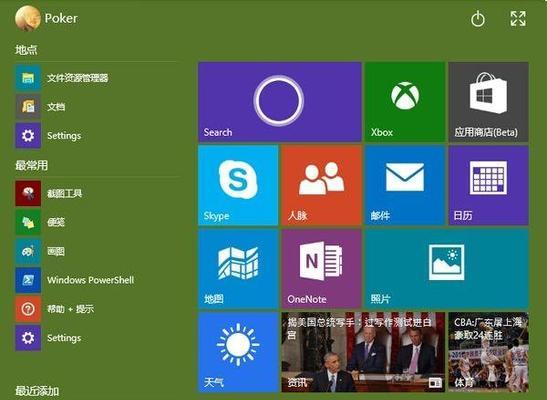
Task: Click the Windows PowerShell label text
Action: click(x=91, y=280)
